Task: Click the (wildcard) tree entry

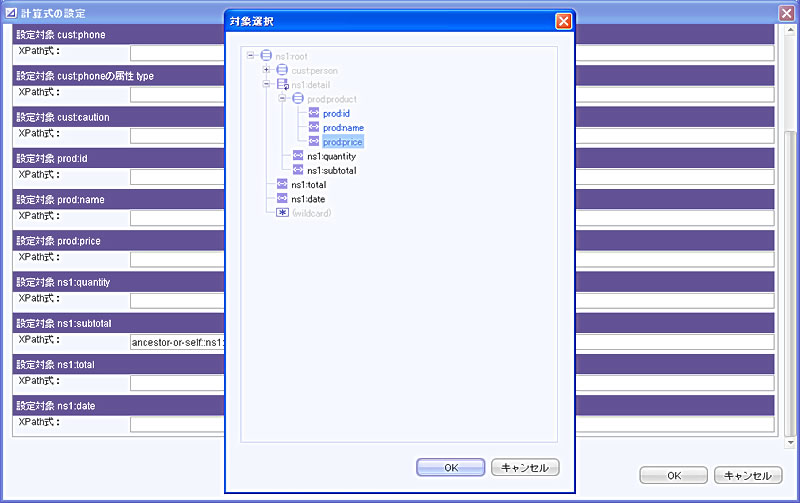Action: pos(311,213)
